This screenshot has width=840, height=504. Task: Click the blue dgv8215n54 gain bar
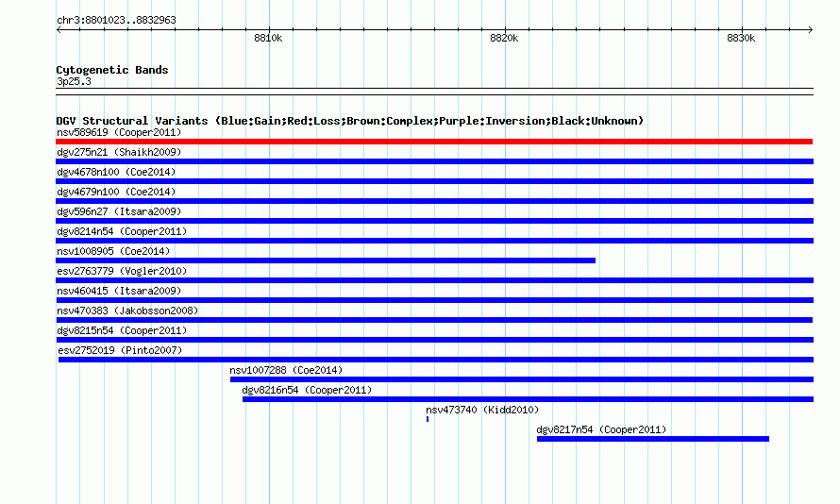pos(434,340)
